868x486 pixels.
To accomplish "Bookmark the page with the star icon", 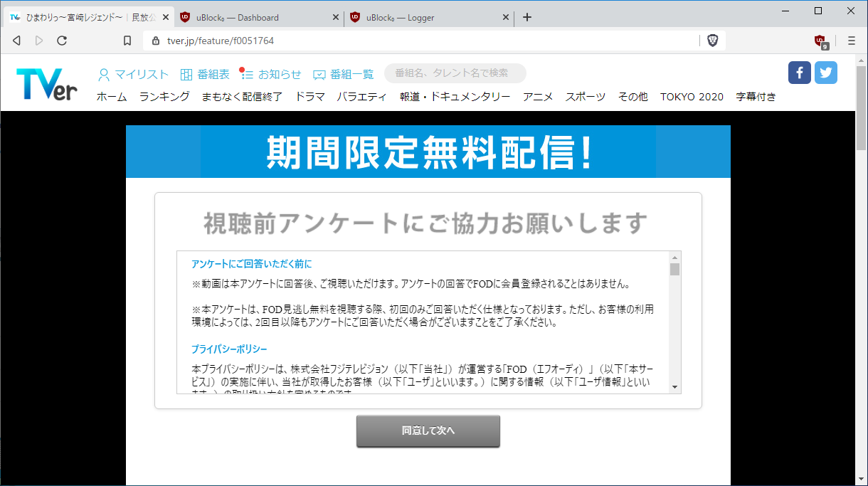I will [127, 41].
